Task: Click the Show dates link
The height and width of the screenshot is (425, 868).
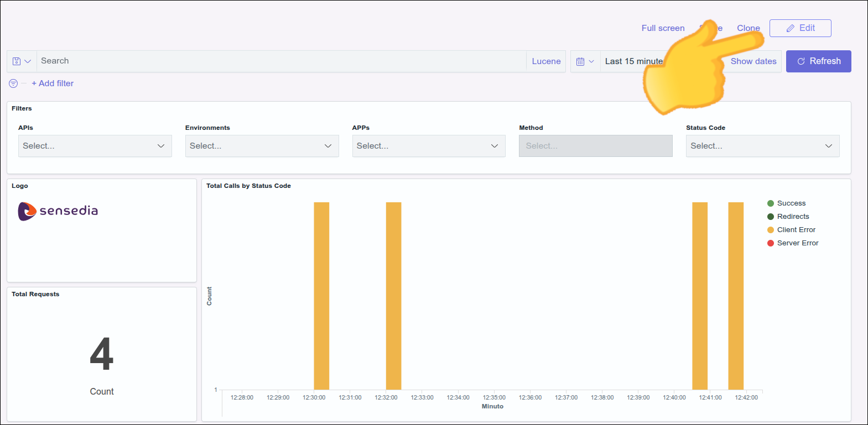Action: (x=753, y=61)
